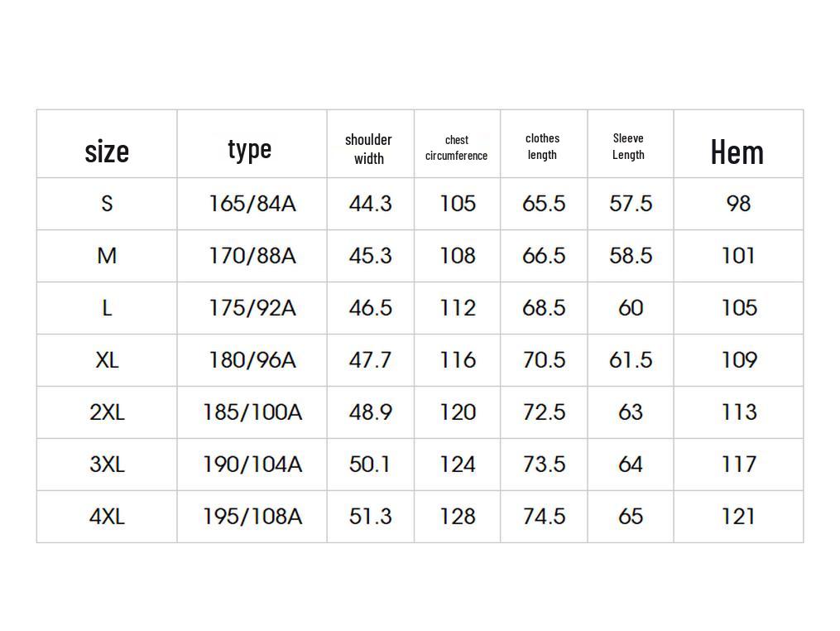Select the 175/92A type cell
Image resolution: width=840 pixels, height=631 pixels.
pos(252,308)
